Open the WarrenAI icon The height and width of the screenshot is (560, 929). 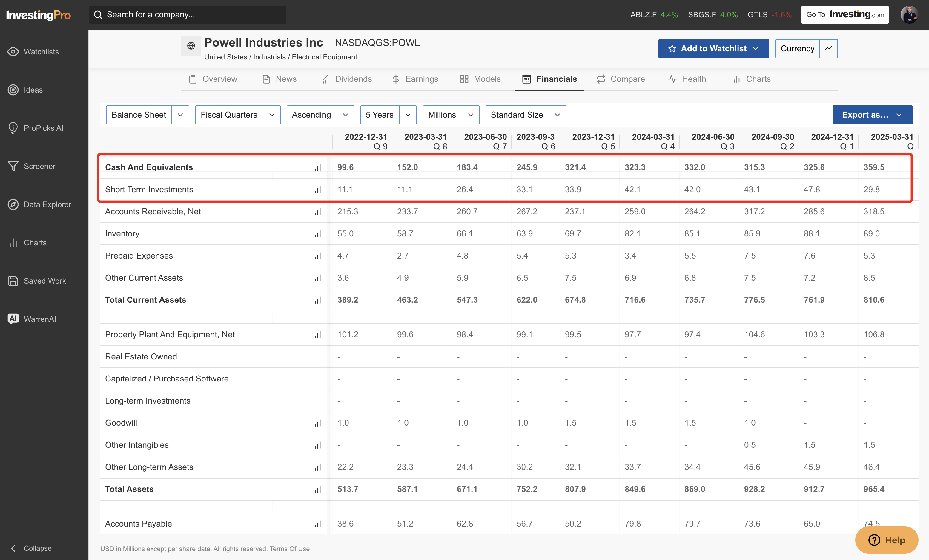[13, 319]
